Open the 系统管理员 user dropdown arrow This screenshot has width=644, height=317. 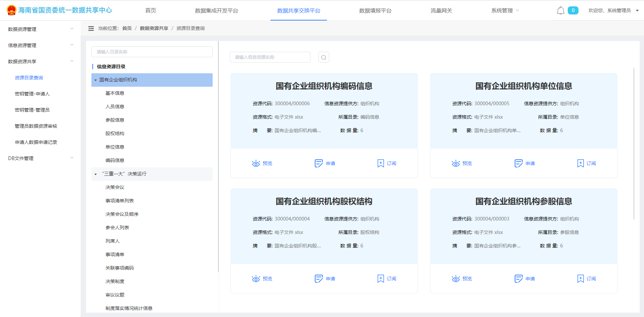click(637, 11)
